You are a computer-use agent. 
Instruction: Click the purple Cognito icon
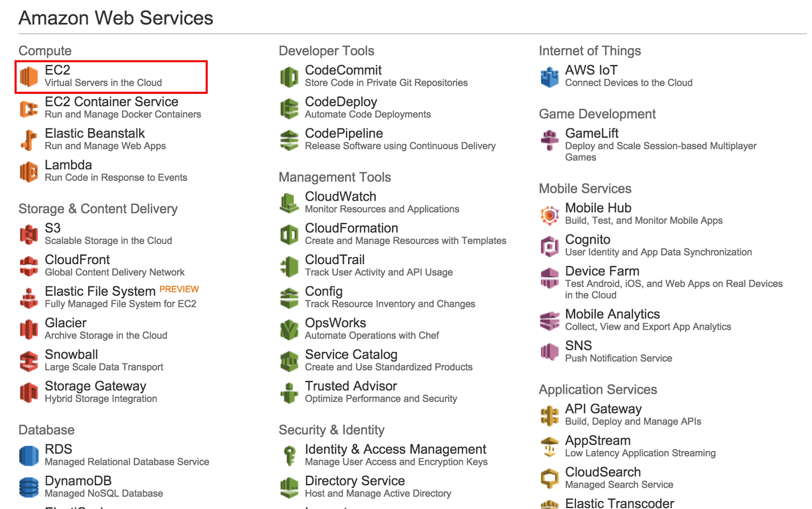pos(550,246)
